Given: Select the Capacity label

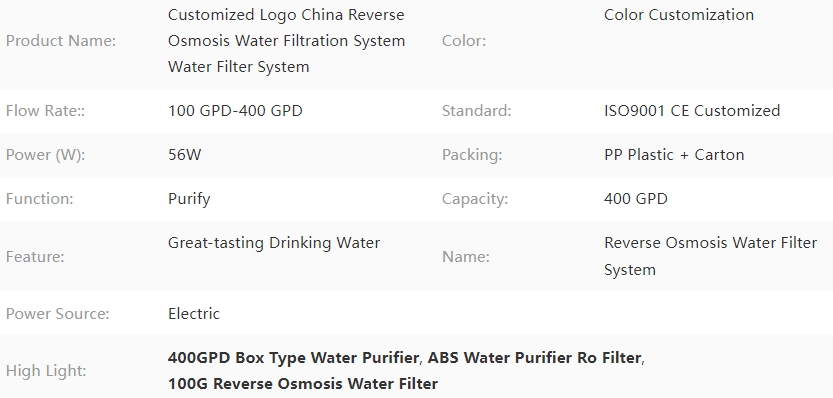Looking at the screenshot, I should click(475, 199).
